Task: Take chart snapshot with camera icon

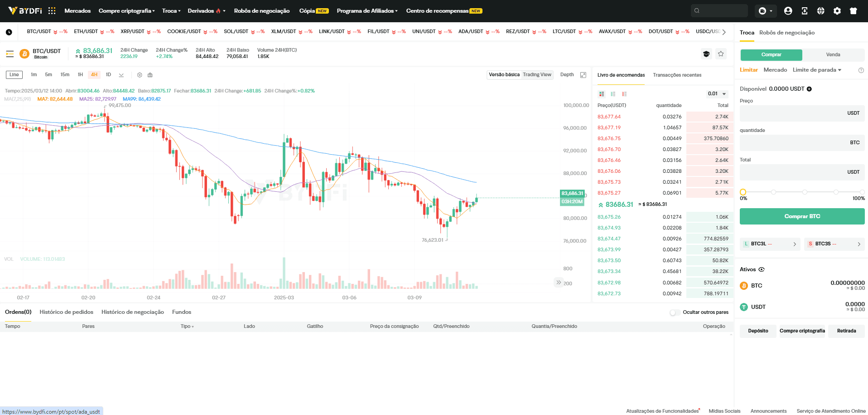Action: click(x=150, y=75)
